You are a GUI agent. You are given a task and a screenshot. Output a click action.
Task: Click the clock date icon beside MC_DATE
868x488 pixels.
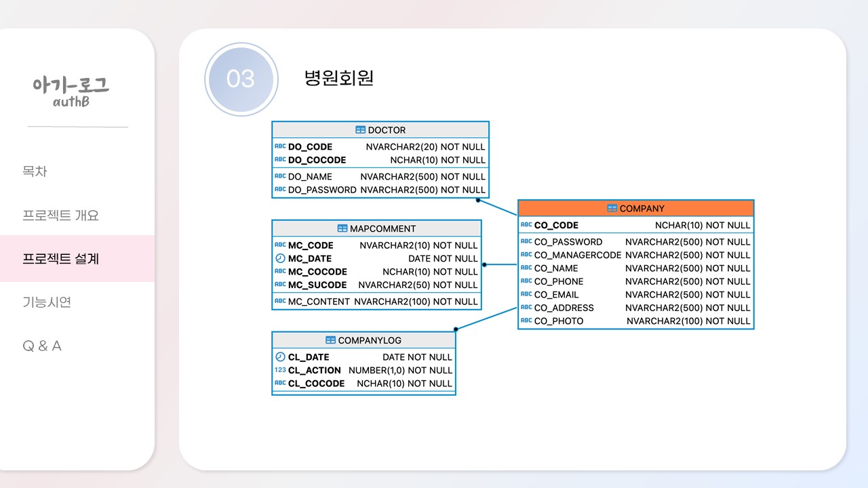[x=280, y=258]
